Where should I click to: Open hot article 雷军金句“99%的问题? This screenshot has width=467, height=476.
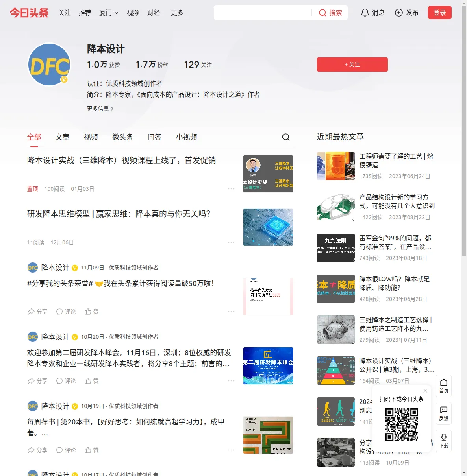[x=395, y=242]
